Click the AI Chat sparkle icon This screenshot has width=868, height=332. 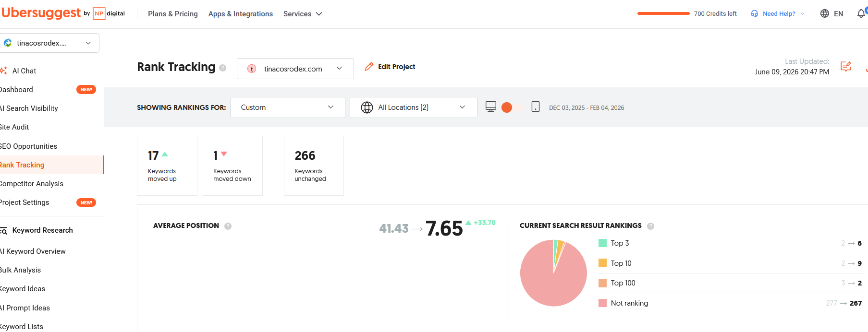point(3,71)
